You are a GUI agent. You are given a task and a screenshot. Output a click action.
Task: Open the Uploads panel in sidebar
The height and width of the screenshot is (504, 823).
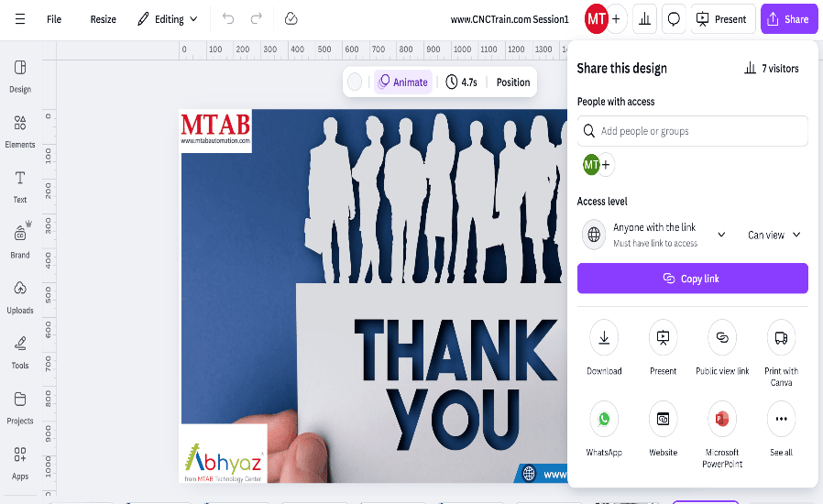tap(20, 297)
